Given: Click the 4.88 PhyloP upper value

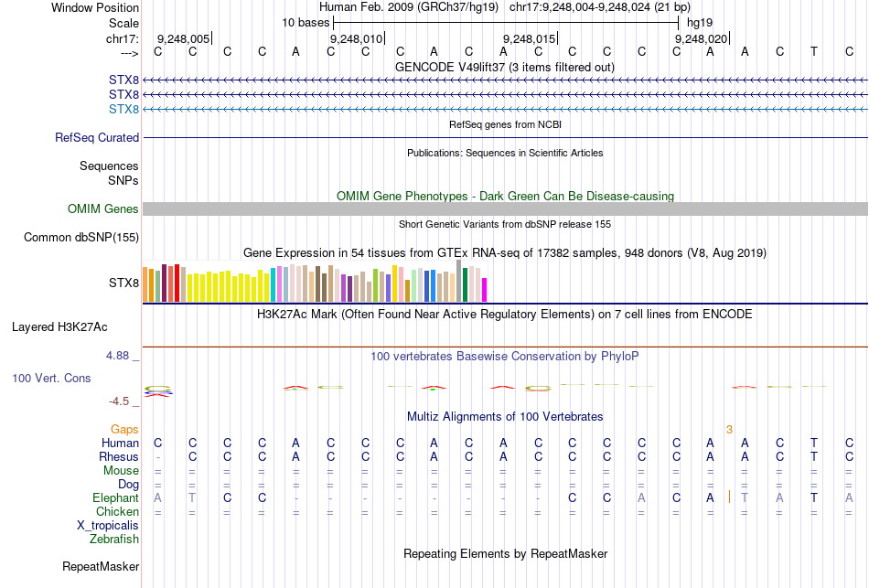Looking at the screenshot, I should coord(117,355).
